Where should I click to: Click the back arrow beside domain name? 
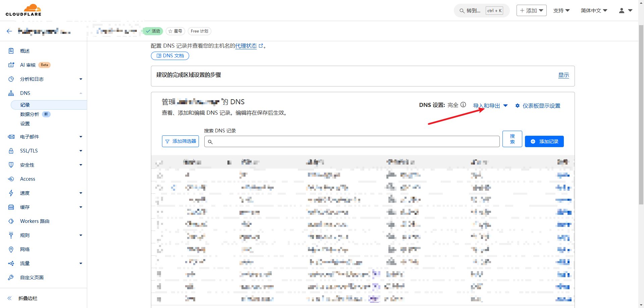[9, 31]
